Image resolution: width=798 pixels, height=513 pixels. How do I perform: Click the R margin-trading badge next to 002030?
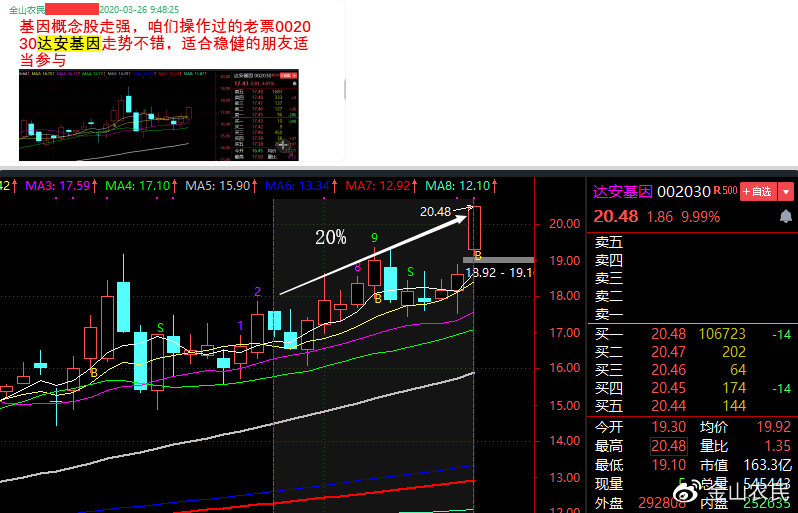717,190
